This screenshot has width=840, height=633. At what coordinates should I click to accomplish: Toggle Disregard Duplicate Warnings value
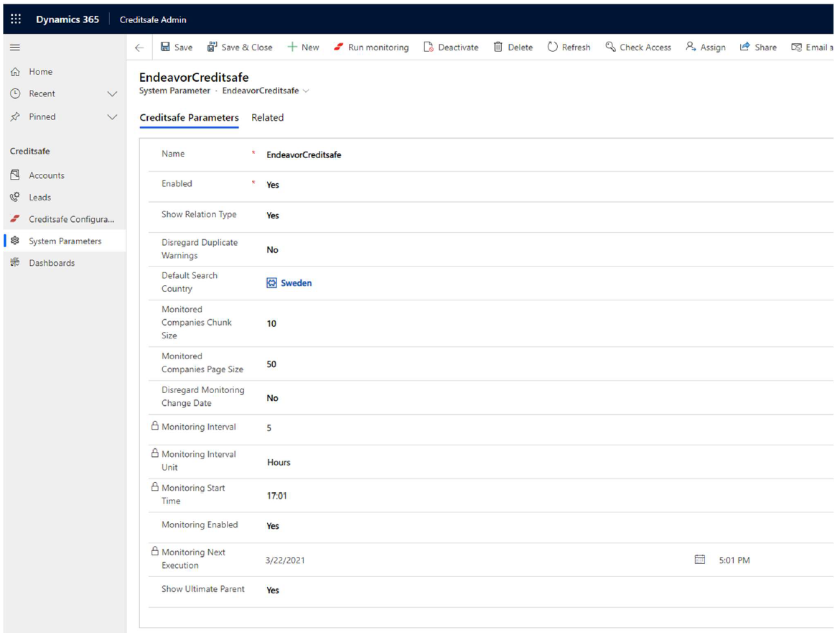(273, 250)
